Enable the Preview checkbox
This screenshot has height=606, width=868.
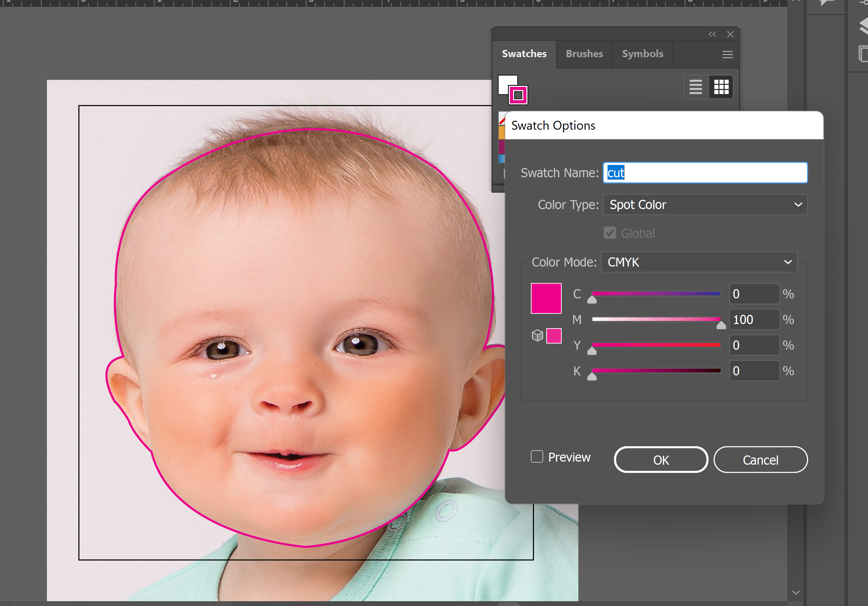point(537,457)
